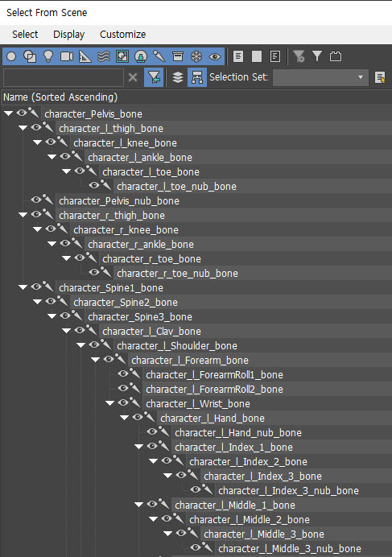
Task: Select character_Spine3_bone entry
Action: click(140, 316)
